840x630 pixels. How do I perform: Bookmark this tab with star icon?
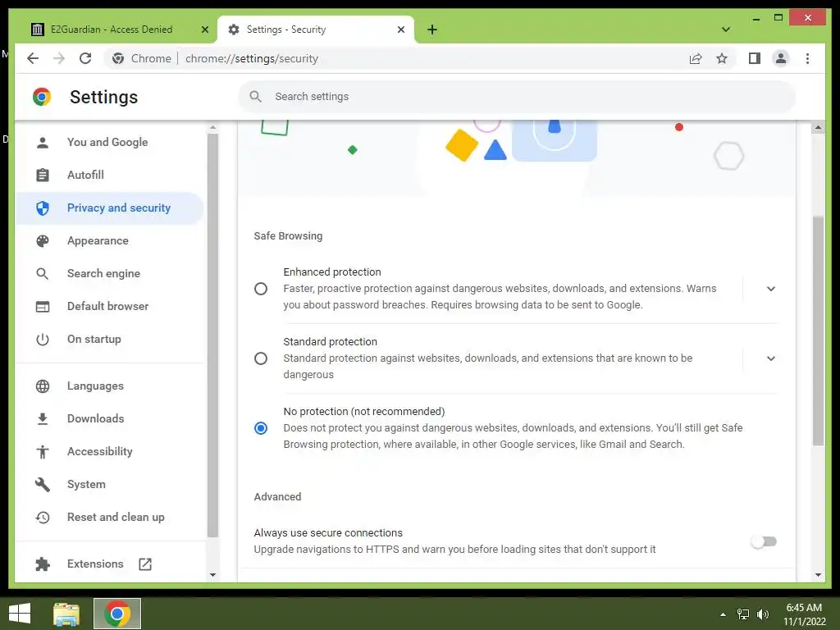722,58
